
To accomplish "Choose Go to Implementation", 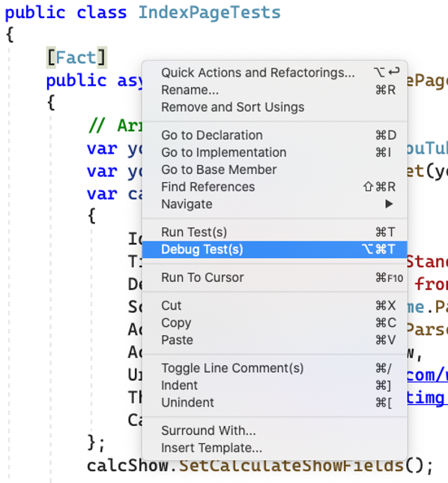I will [x=274, y=152].
